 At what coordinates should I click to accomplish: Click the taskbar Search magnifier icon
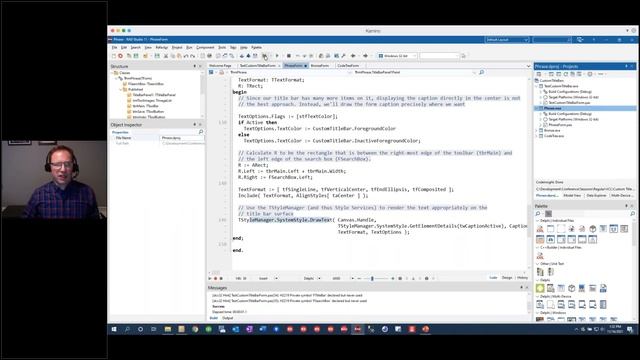click(127, 329)
